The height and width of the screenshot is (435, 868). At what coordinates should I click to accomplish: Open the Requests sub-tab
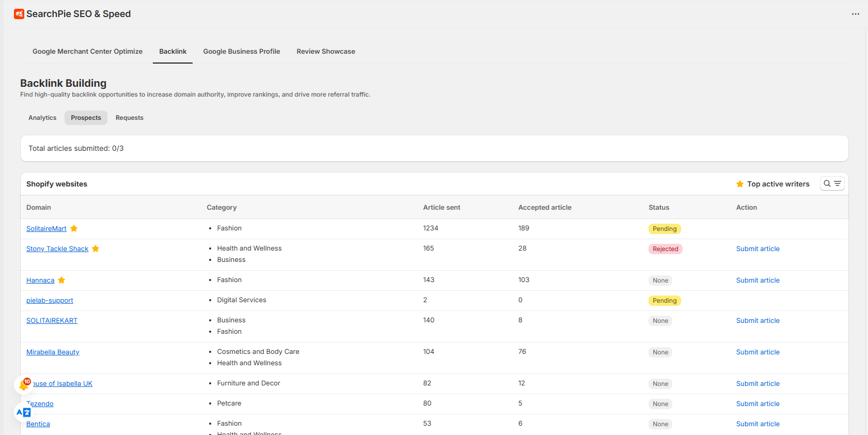(130, 118)
